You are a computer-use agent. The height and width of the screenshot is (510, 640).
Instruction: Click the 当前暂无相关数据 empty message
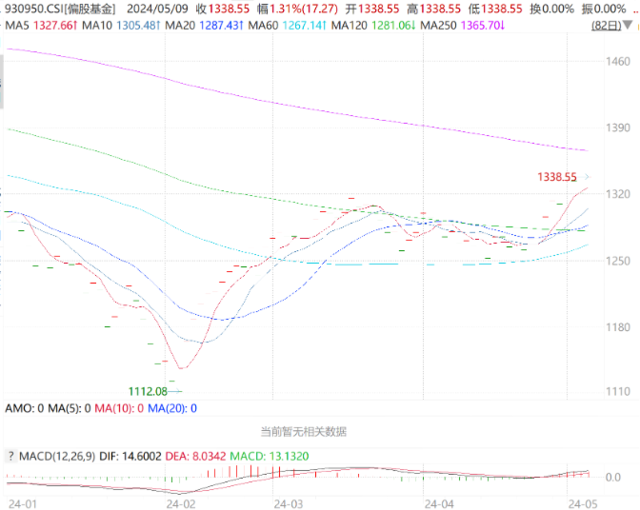(303, 432)
